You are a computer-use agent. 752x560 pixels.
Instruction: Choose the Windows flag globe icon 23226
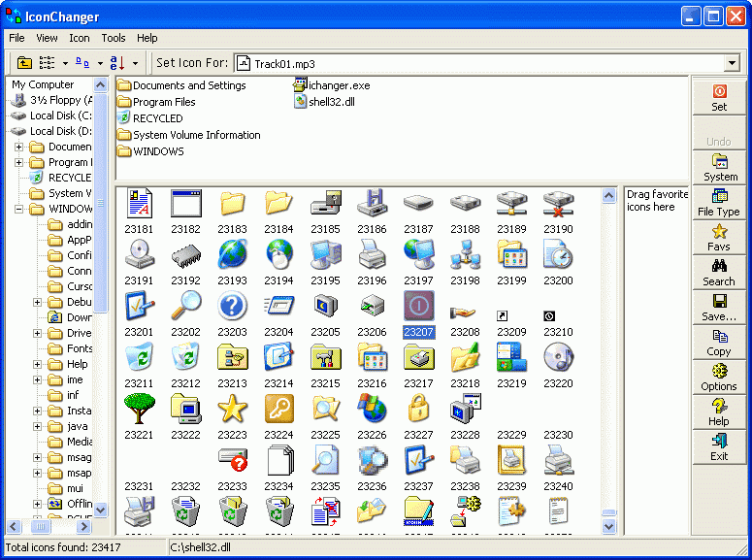[x=372, y=409]
